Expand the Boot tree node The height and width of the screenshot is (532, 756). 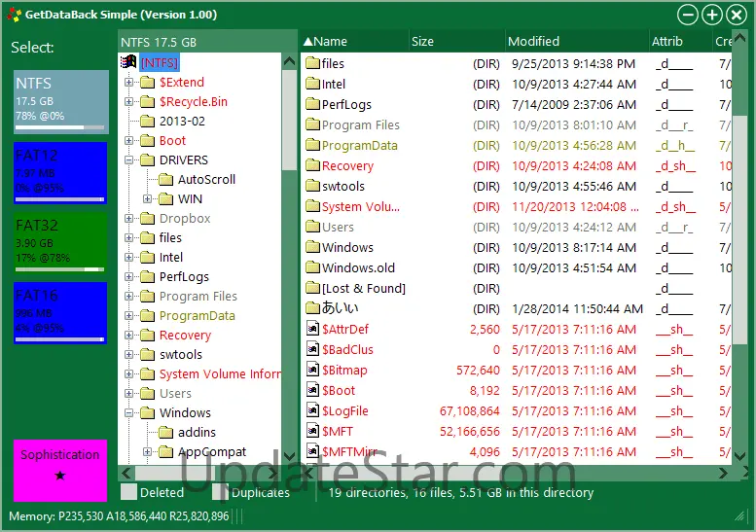(x=128, y=141)
